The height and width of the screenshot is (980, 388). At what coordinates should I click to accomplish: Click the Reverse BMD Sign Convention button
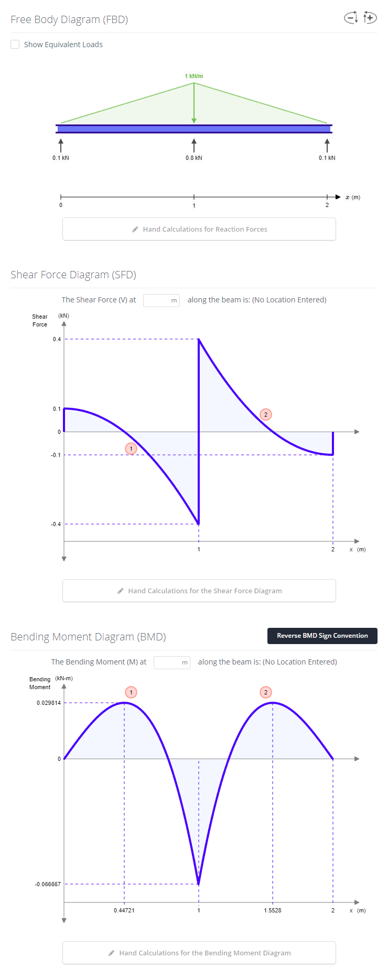(x=322, y=636)
